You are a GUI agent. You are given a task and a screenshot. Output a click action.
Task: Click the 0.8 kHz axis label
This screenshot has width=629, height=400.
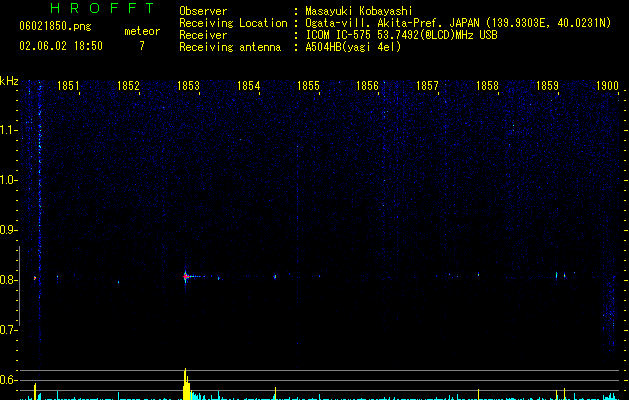(8, 280)
